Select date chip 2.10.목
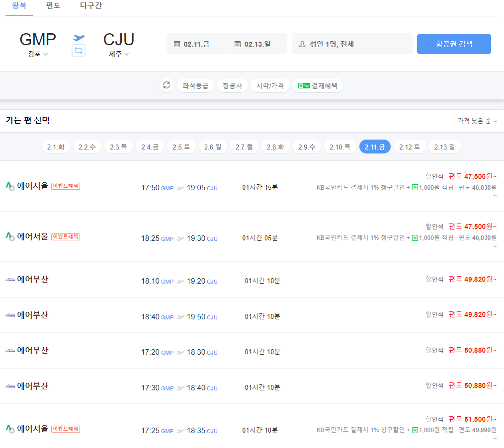The width and height of the screenshot is (504, 448). pyautogui.click(x=340, y=147)
